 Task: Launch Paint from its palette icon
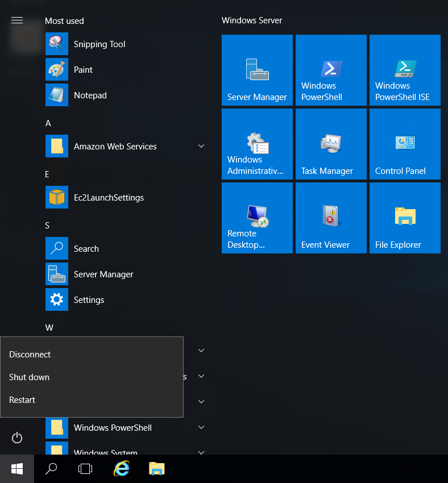coord(57,69)
